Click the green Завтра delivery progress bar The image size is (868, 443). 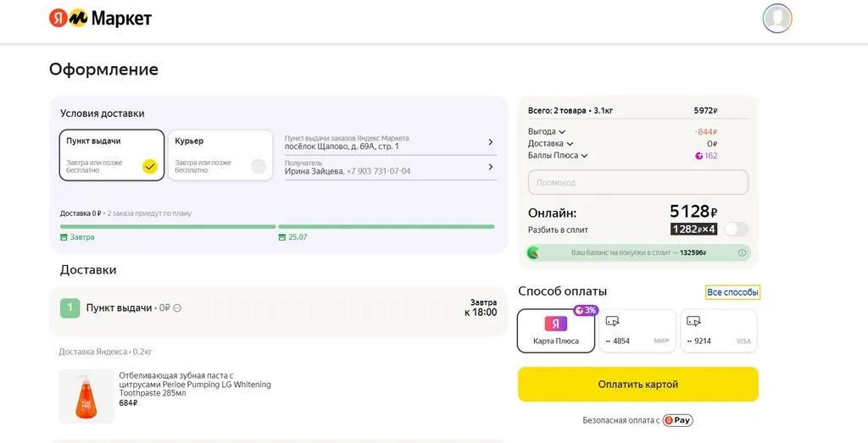pos(168,227)
